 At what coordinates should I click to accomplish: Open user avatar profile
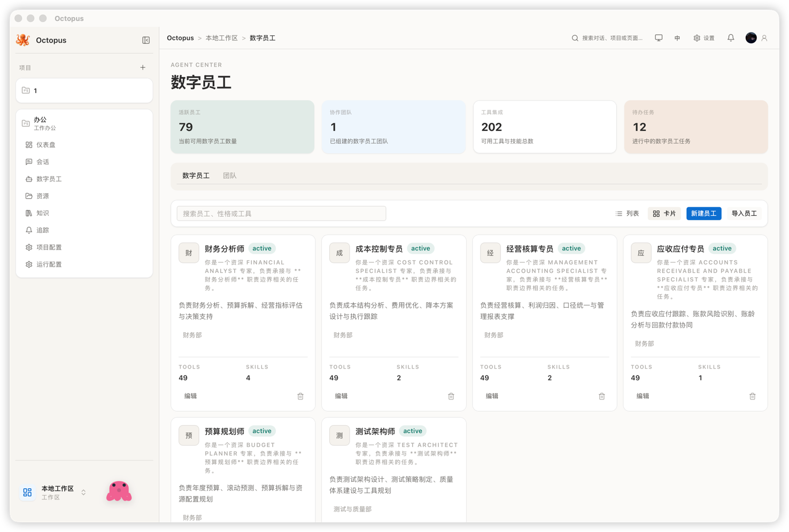coord(751,38)
